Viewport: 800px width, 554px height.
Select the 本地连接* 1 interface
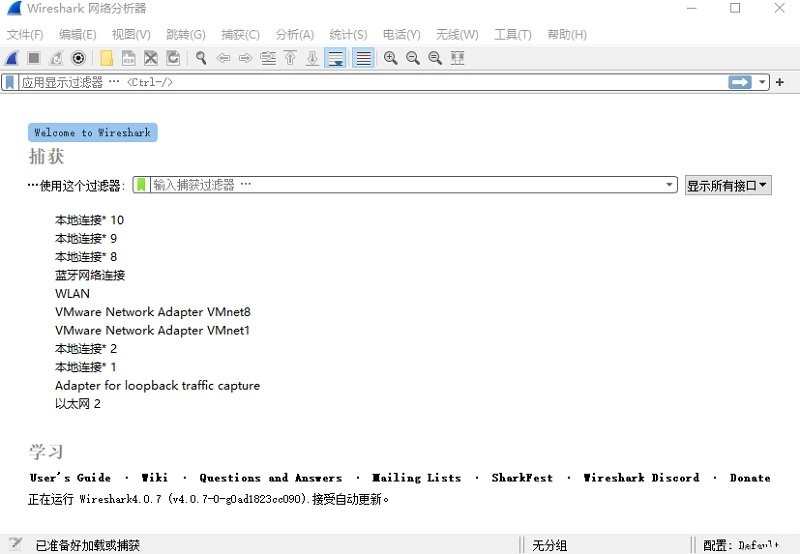85,367
